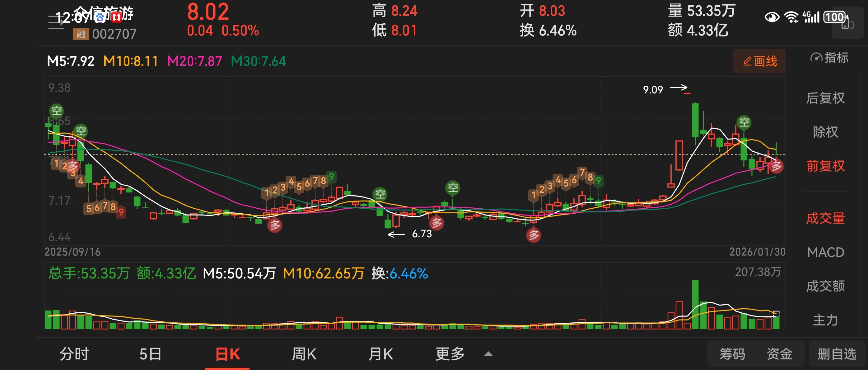Screen dimensions: 868x370
Task: Select 后复权 backward adjustment option
Action: [x=825, y=98]
